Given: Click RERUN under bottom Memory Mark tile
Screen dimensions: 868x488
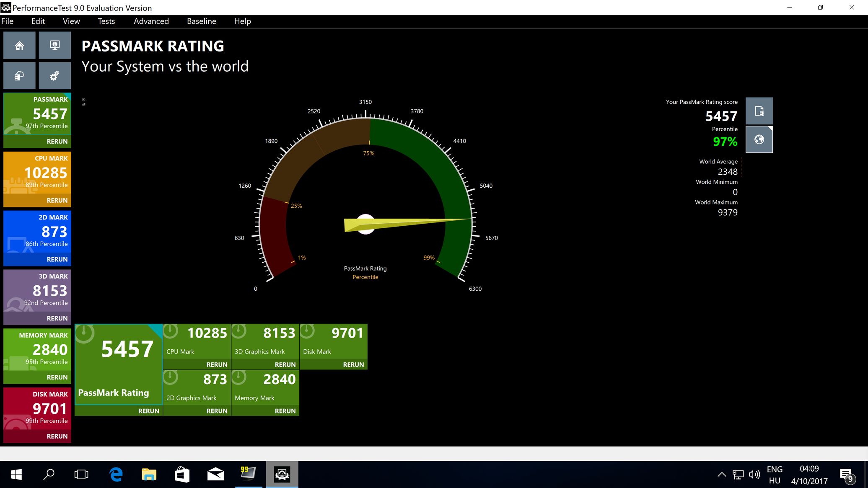Looking at the screenshot, I should point(285,411).
